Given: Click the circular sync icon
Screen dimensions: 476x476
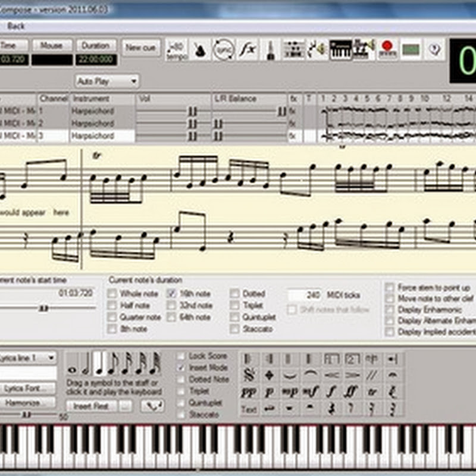Looking at the screenshot, I should [x=224, y=50].
